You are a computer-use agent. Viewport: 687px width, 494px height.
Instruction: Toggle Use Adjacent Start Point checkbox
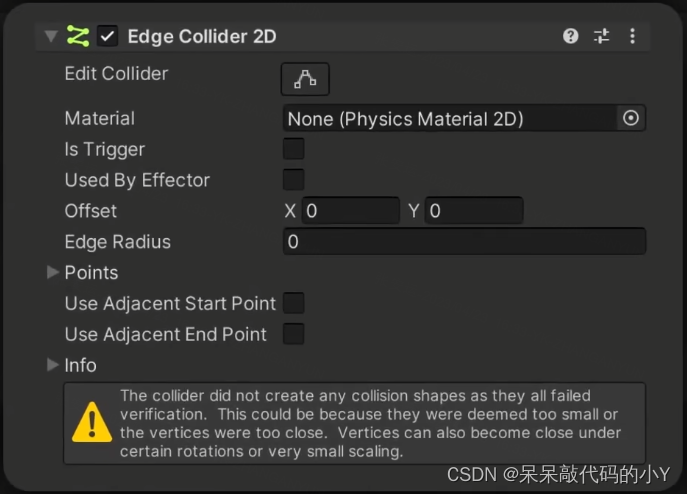click(x=294, y=303)
